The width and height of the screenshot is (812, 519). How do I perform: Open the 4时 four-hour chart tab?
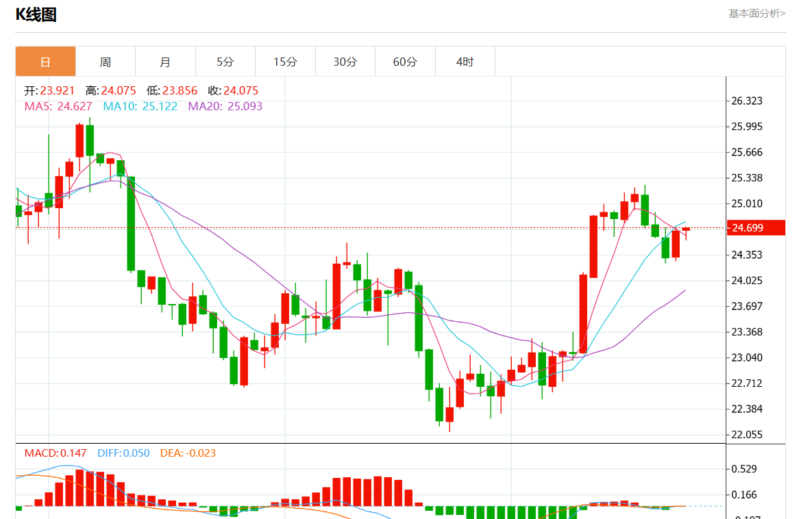point(465,62)
